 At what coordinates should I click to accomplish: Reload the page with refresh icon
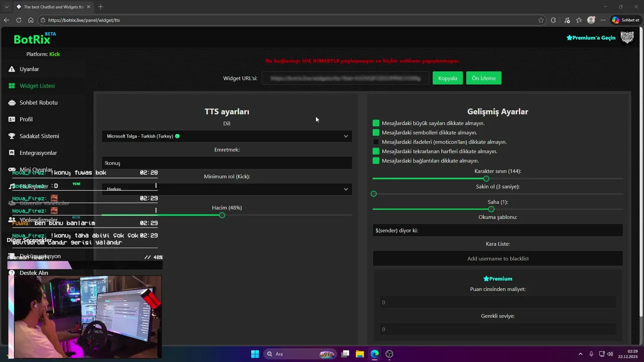[19, 20]
